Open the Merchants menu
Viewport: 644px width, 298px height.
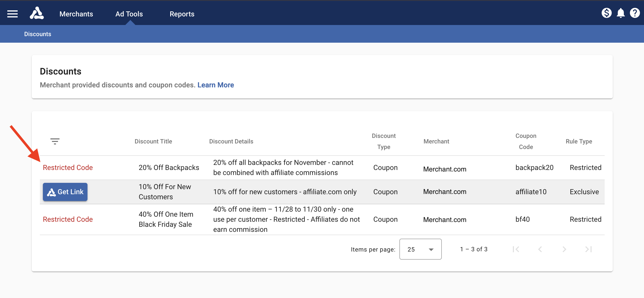coord(76,14)
